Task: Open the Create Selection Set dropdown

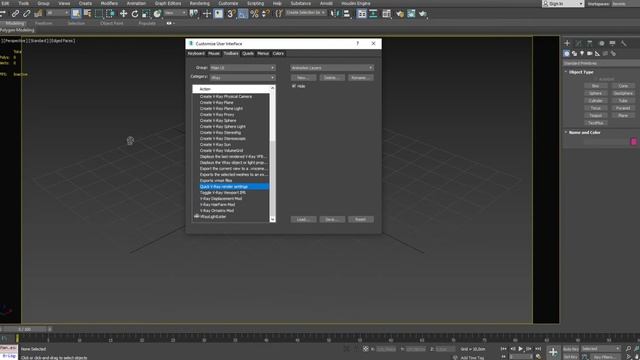Action: [306, 13]
